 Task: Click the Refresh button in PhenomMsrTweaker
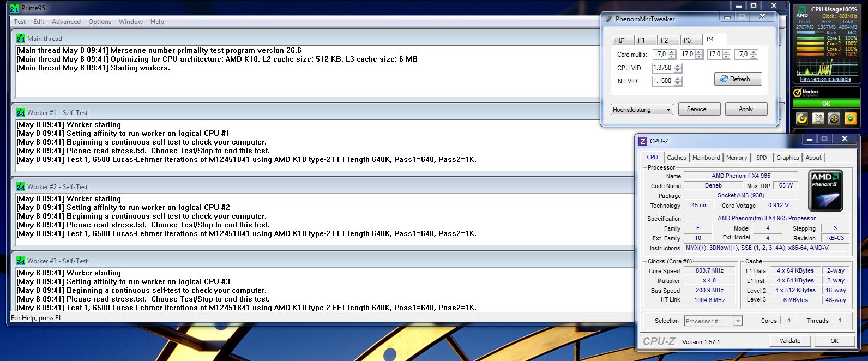(x=738, y=79)
